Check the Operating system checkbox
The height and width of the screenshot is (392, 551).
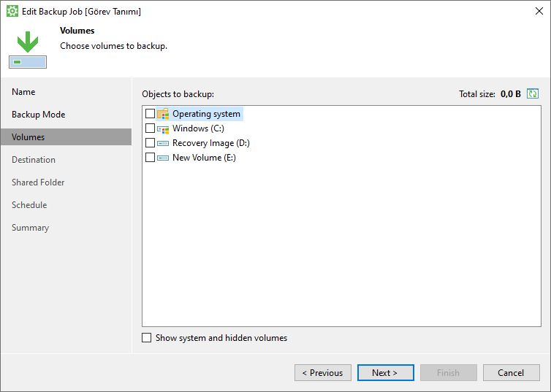[x=150, y=113]
